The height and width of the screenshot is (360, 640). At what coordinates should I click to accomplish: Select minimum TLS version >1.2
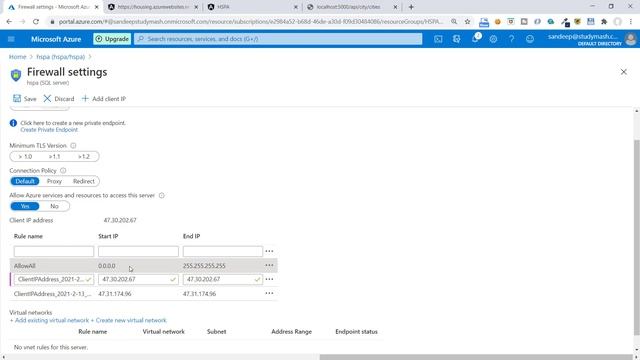[84, 157]
